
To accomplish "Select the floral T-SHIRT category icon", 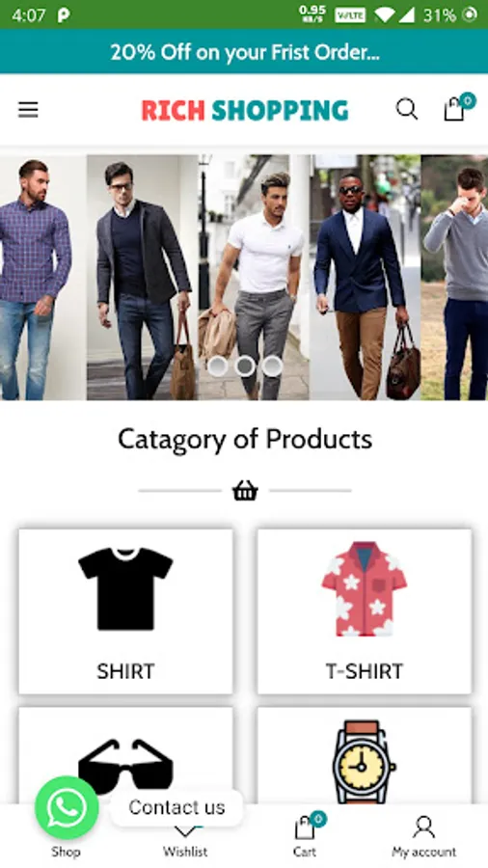I will [364, 589].
